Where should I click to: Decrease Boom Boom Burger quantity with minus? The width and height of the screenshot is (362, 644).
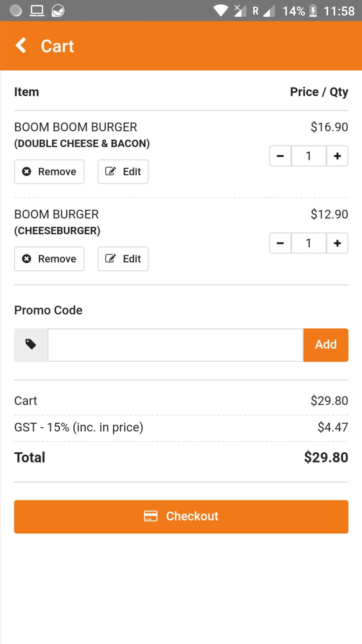(x=280, y=156)
